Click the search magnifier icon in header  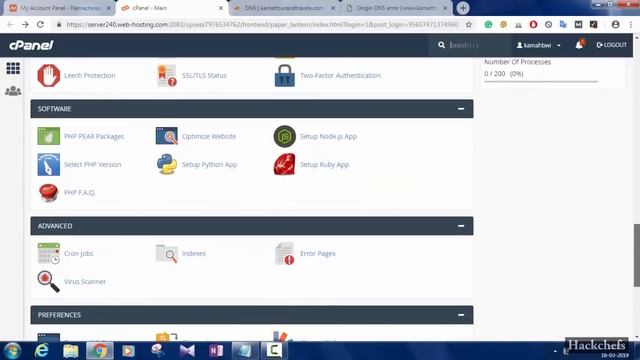(x=441, y=45)
